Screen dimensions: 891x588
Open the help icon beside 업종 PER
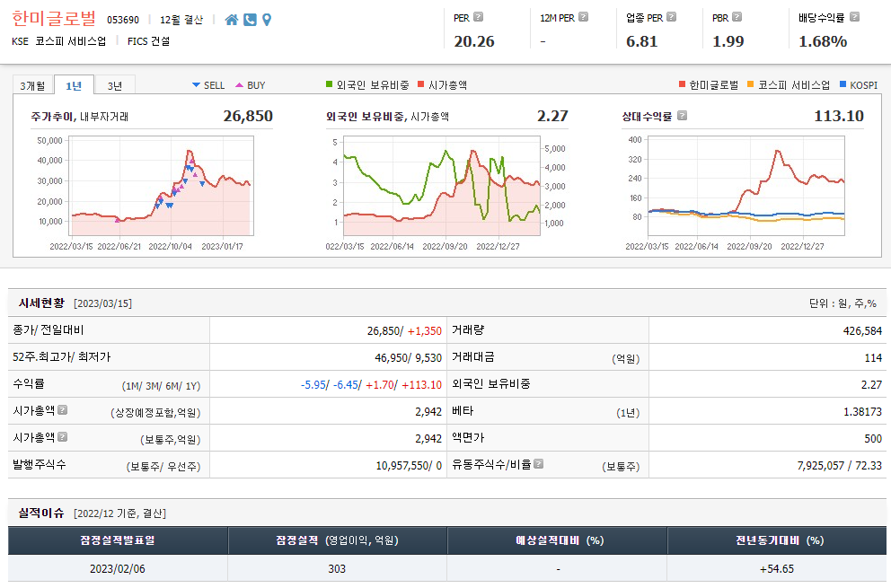(671, 17)
